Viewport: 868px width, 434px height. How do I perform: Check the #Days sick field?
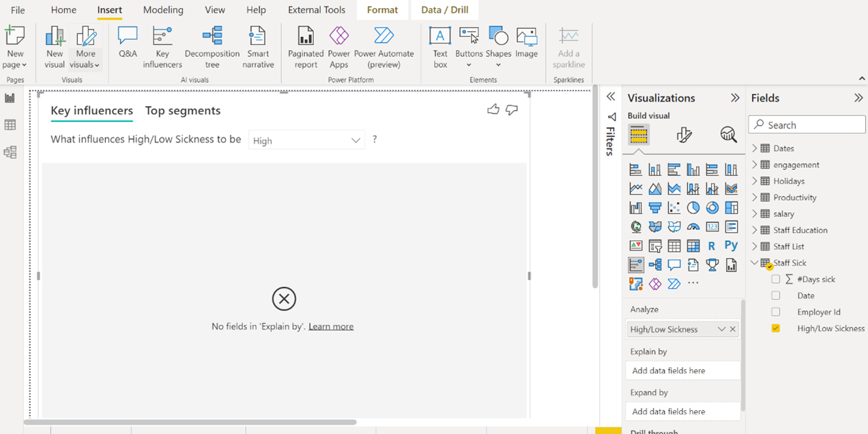pos(776,279)
